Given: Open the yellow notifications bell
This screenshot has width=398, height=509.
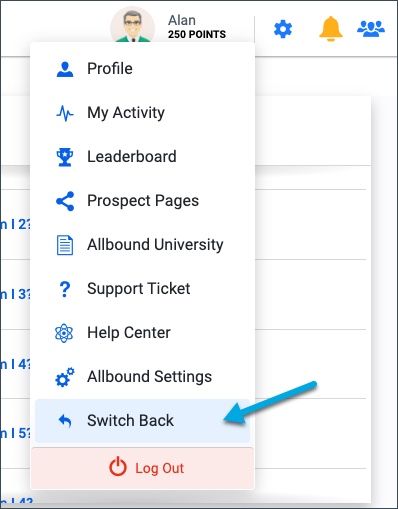Looking at the screenshot, I should click(x=331, y=29).
